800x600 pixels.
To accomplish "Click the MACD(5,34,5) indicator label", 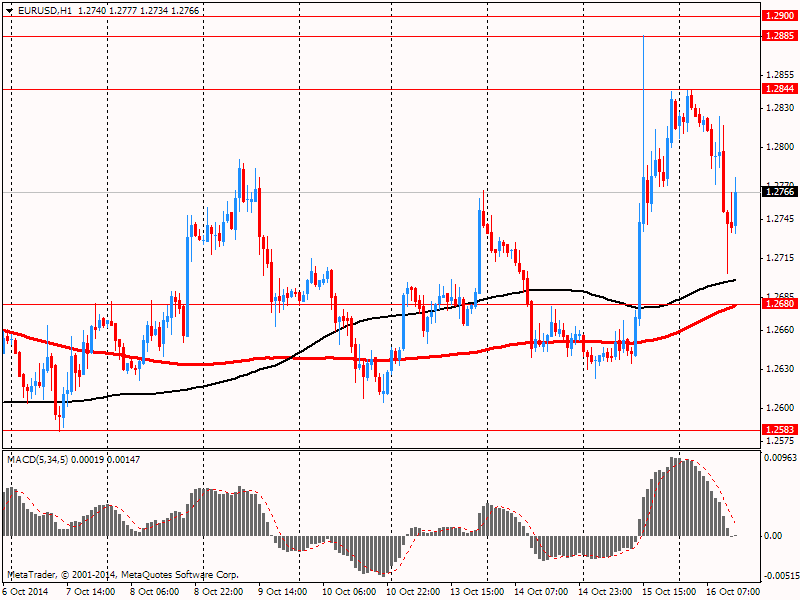I will point(38,460).
